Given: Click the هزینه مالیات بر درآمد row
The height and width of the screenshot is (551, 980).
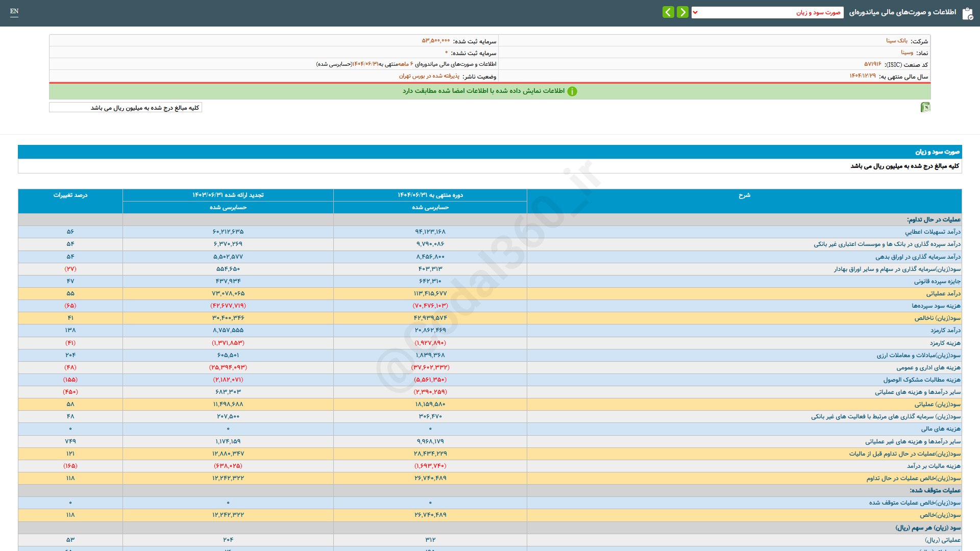Looking at the screenshot, I should pyautogui.click(x=934, y=466).
